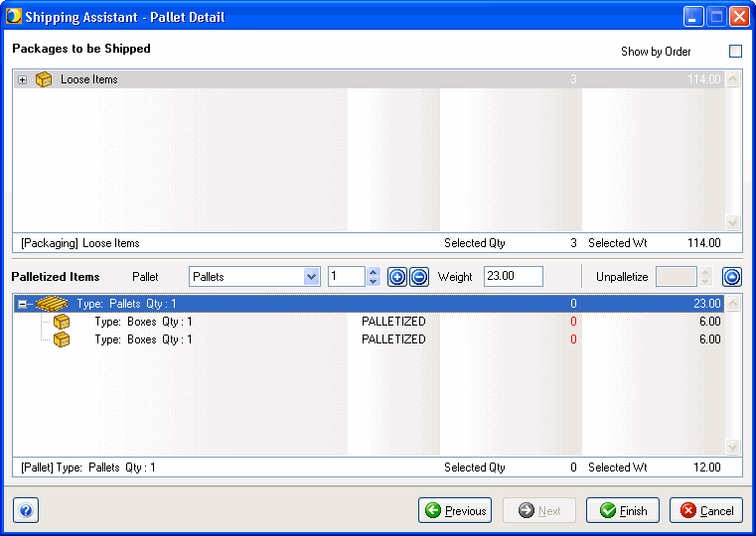Cancel the Shipping Assistant dialog
756x536 pixels.
[x=706, y=510]
